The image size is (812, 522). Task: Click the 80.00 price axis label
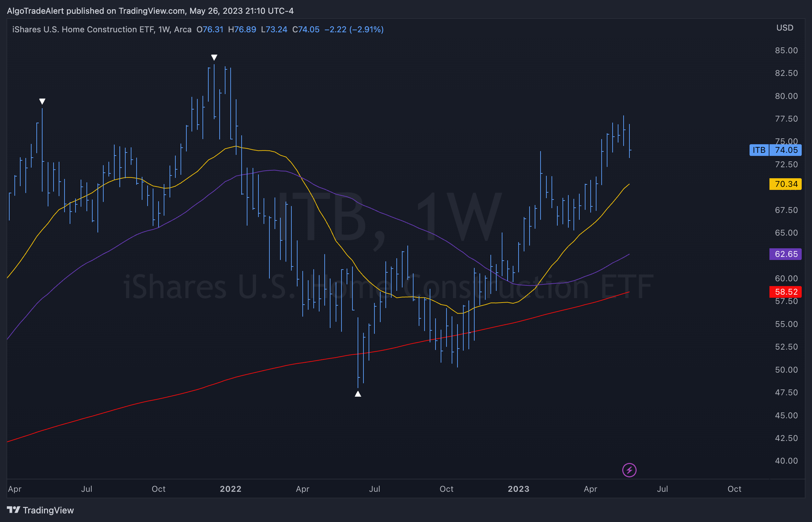pyautogui.click(x=786, y=96)
